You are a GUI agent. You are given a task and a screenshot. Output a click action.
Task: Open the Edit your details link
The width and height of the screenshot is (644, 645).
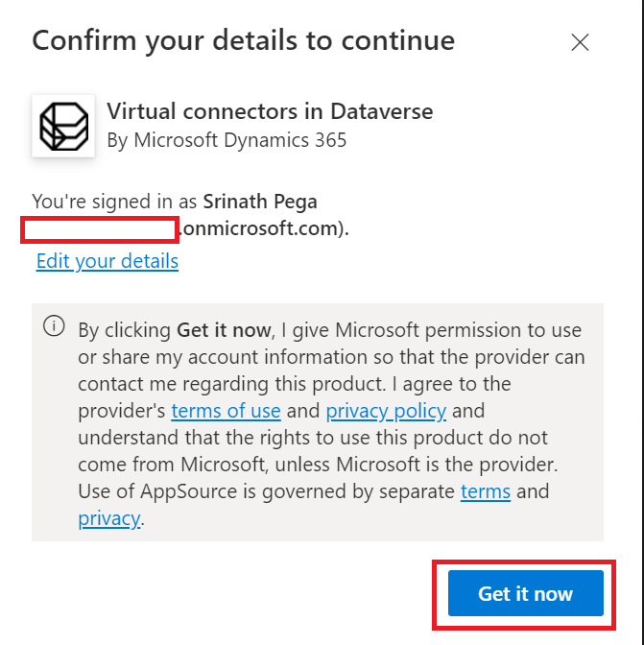click(107, 261)
